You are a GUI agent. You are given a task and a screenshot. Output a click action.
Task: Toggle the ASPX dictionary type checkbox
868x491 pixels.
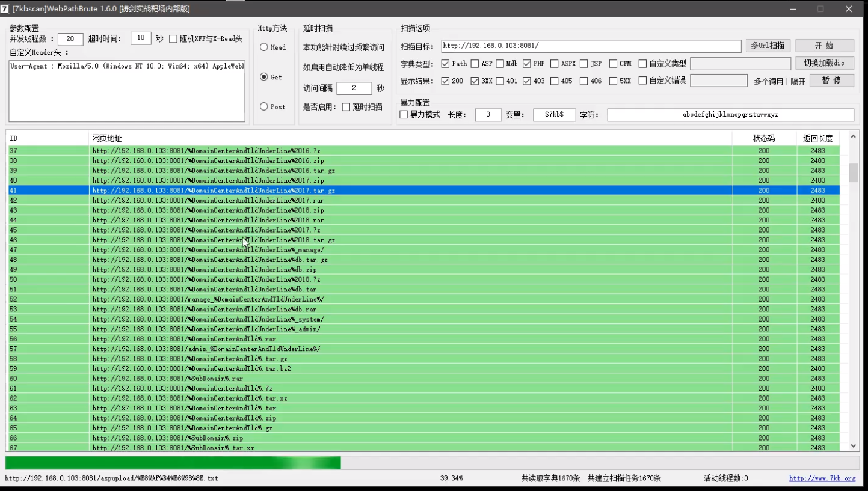click(x=555, y=64)
